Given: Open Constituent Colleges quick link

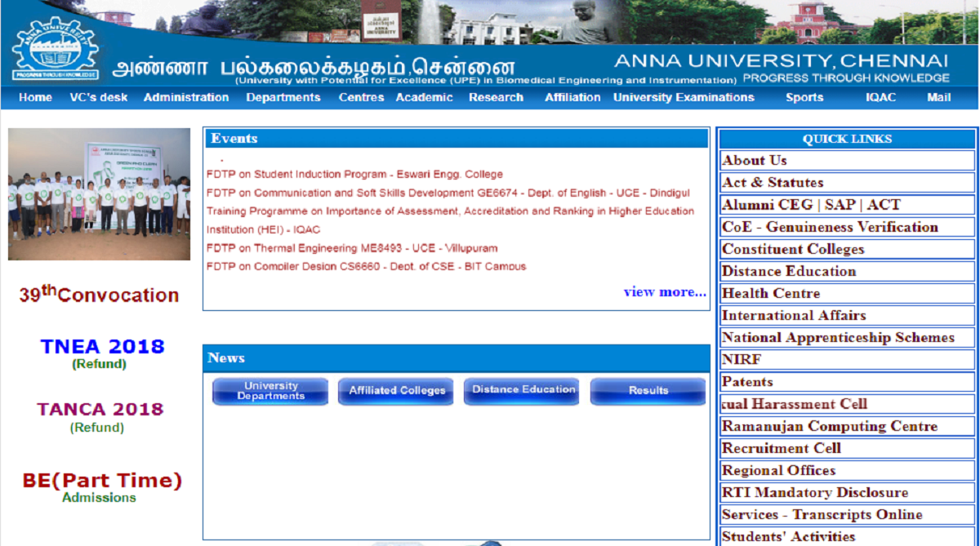Looking at the screenshot, I should [x=793, y=248].
